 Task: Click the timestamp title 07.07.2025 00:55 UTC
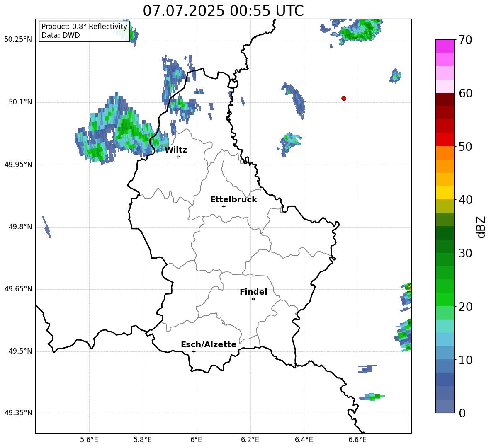(223, 11)
